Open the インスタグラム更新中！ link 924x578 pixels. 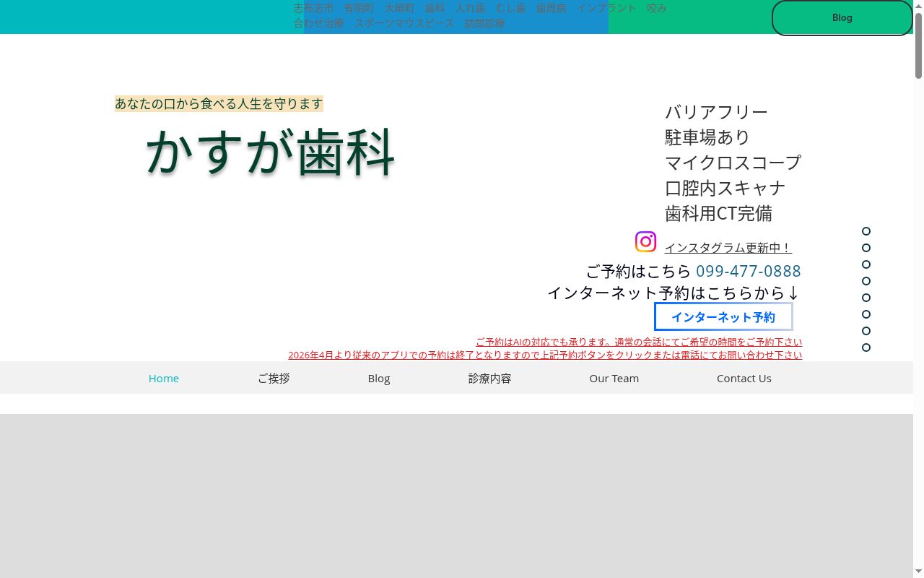click(728, 248)
